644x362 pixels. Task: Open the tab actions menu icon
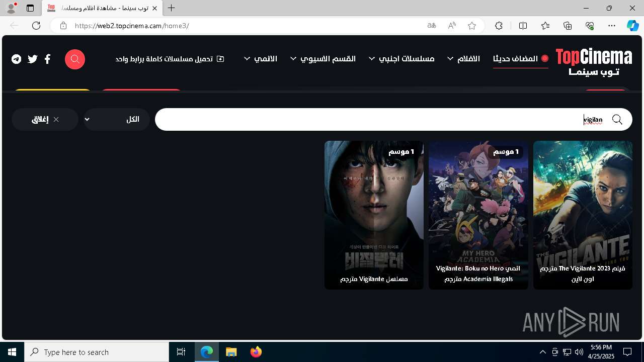[x=30, y=8]
